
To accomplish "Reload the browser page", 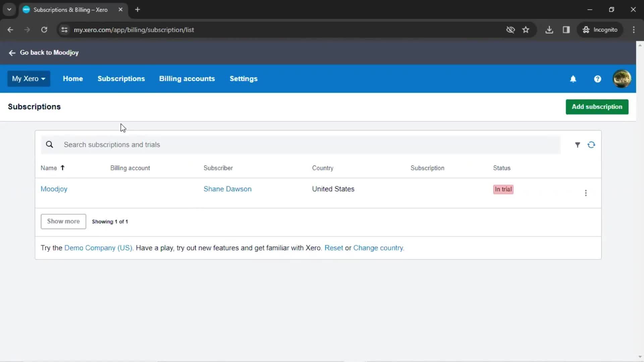I will click(x=44, y=30).
